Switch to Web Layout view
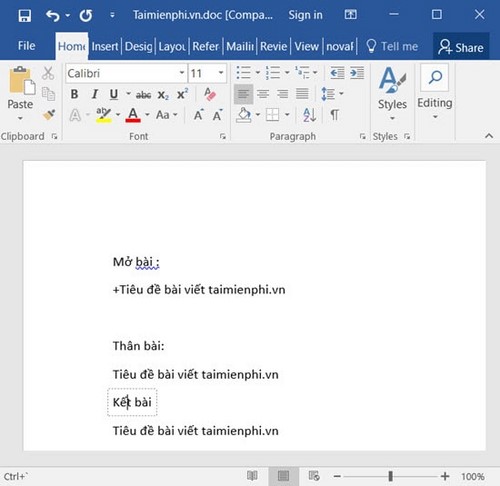This screenshot has height=486, width=500. [x=314, y=476]
